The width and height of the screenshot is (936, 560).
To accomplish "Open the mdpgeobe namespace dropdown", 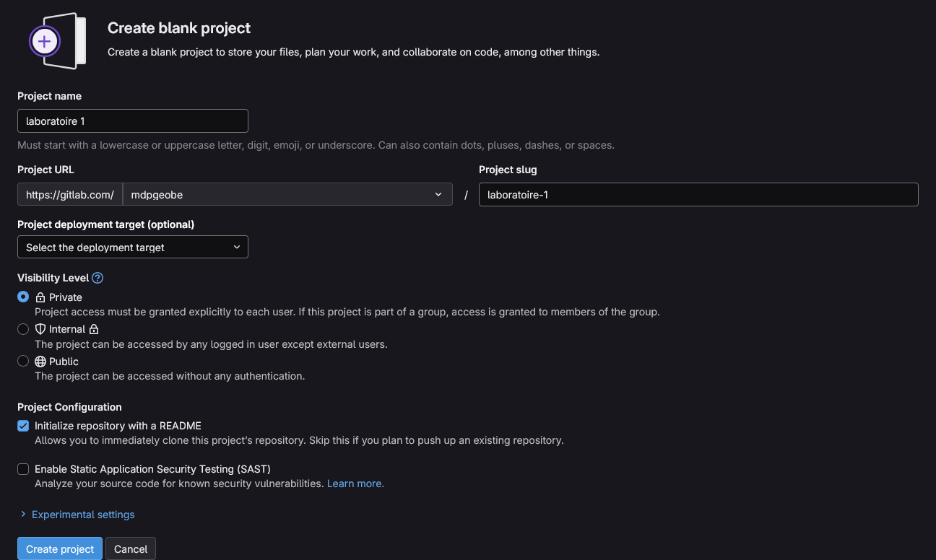I will [x=287, y=194].
